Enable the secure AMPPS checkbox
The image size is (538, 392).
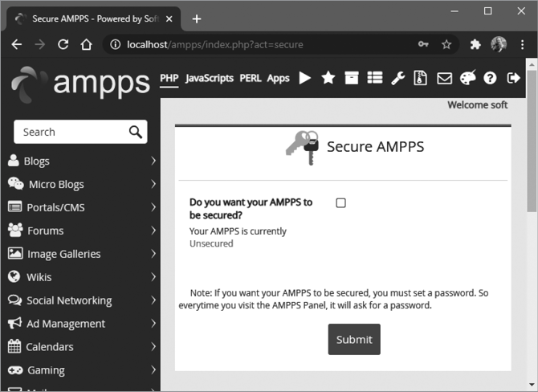pyautogui.click(x=340, y=203)
